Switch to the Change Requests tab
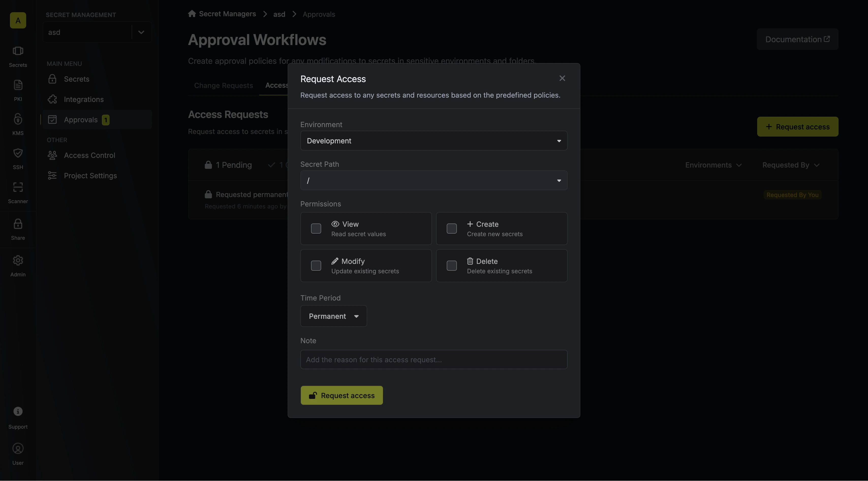 [223, 86]
